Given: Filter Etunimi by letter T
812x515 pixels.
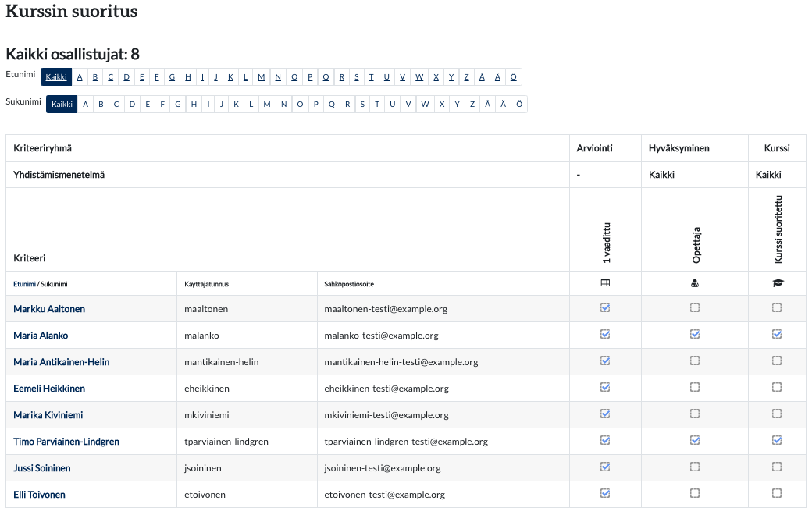Looking at the screenshot, I should click(x=371, y=77).
